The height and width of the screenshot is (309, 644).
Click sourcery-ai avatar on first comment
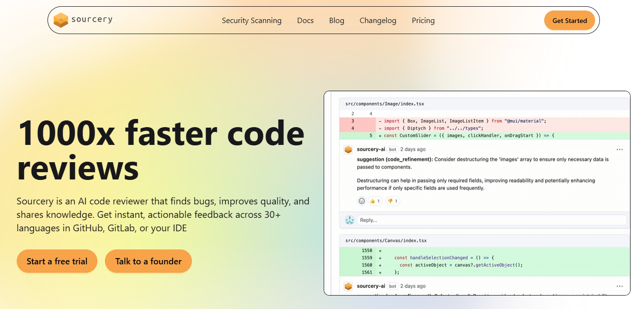[x=349, y=150]
